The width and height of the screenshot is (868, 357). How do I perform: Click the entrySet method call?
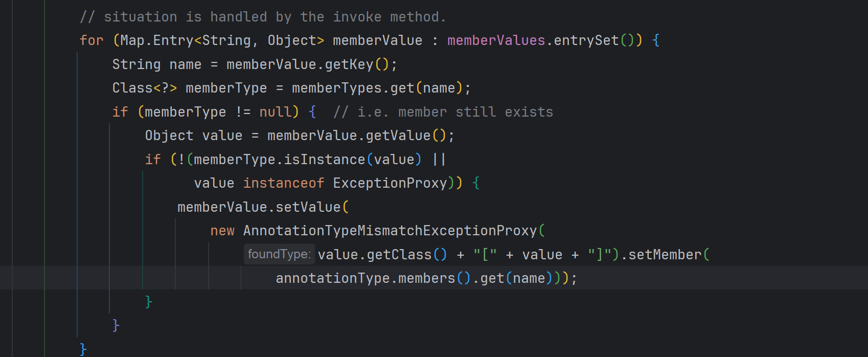(x=586, y=40)
